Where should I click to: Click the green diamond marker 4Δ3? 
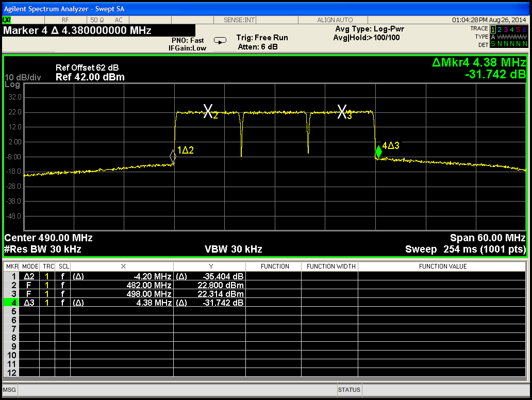click(x=378, y=151)
